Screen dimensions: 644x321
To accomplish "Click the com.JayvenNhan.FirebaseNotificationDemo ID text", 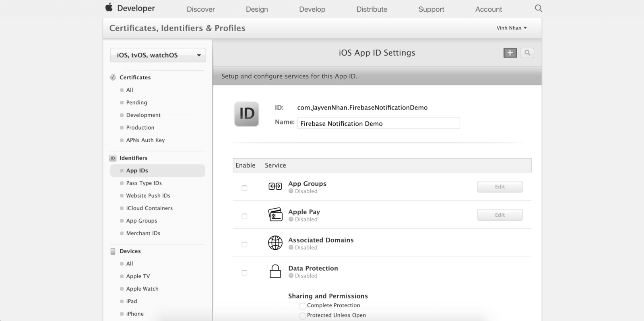I will pyautogui.click(x=362, y=108).
